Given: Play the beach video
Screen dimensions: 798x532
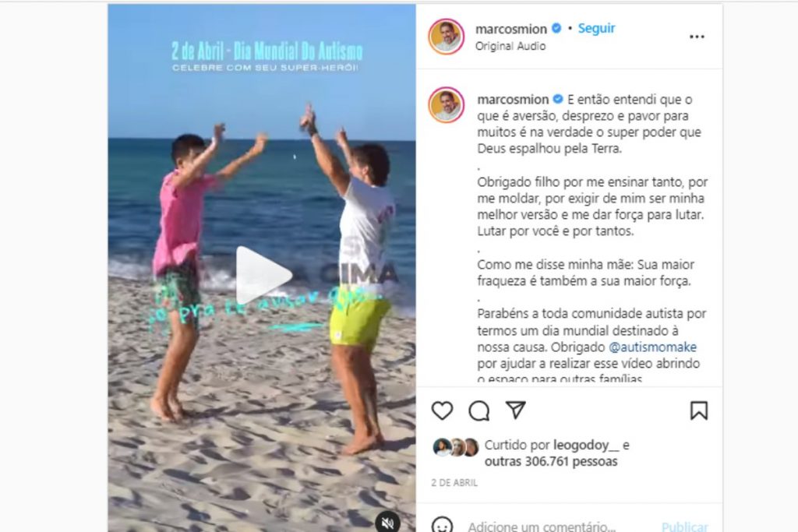Looking at the screenshot, I should point(263,275).
